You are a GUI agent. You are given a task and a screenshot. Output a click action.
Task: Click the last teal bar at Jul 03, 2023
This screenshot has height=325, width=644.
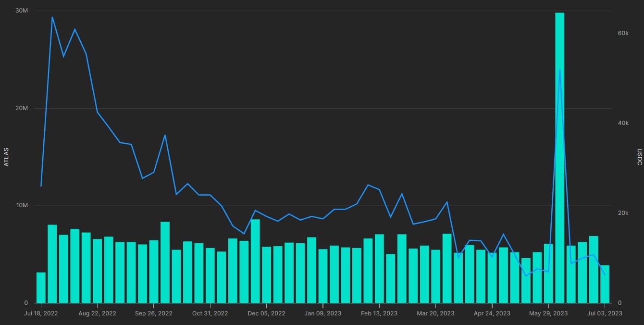[x=605, y=284]
